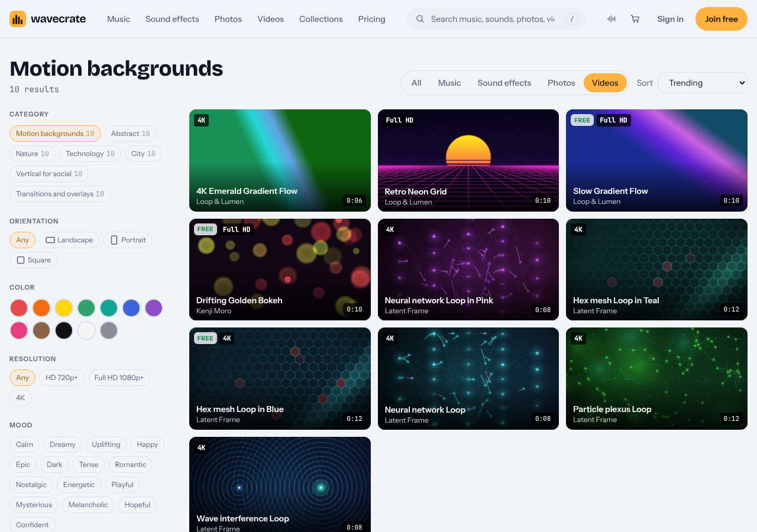Filter by the Nature category chip
757x532 pixels.
click(x=33, y=154)
